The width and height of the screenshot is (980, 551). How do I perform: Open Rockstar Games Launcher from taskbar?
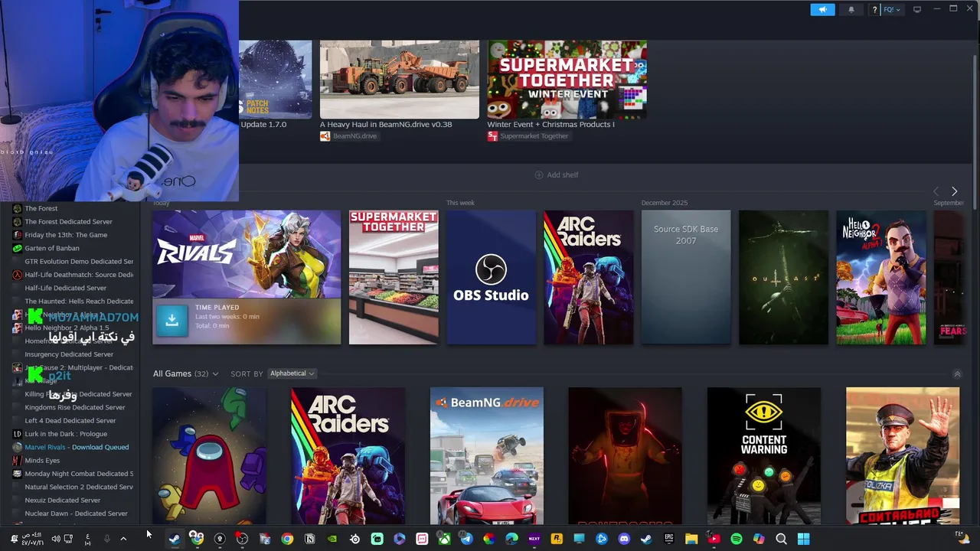[x=557, y=539]
